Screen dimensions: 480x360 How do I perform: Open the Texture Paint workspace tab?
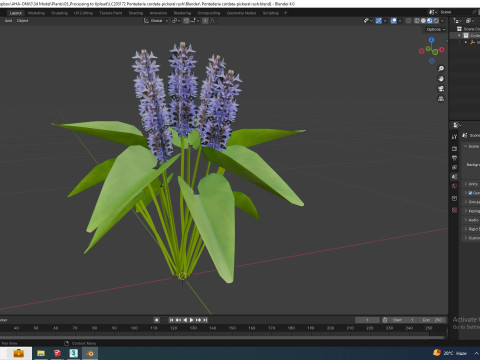click(x=111, y=13)
